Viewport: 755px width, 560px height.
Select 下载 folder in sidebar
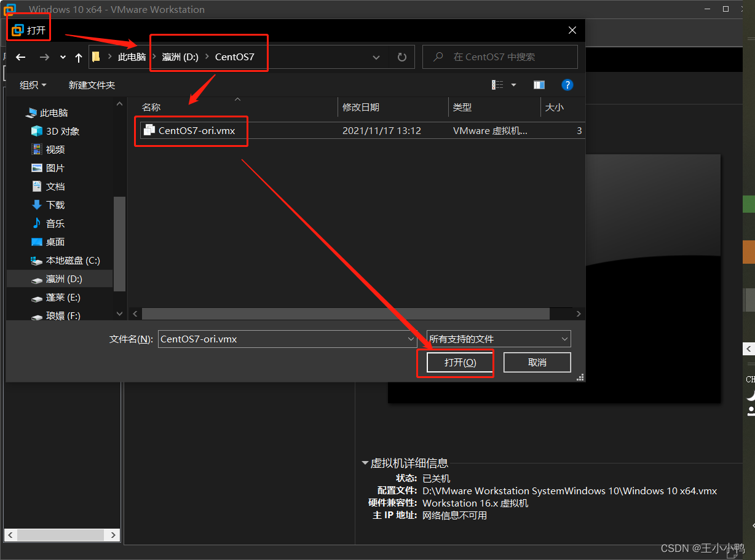pos(48,205)
